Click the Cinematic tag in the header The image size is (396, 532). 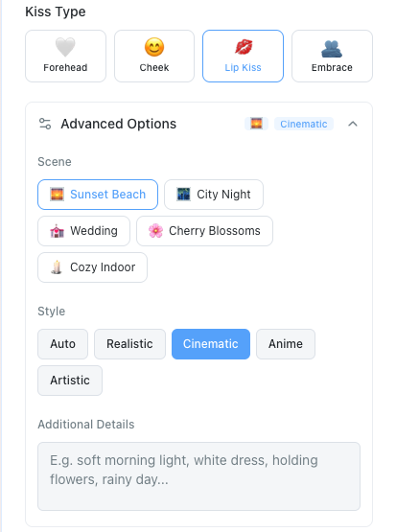tap(304, 124)
